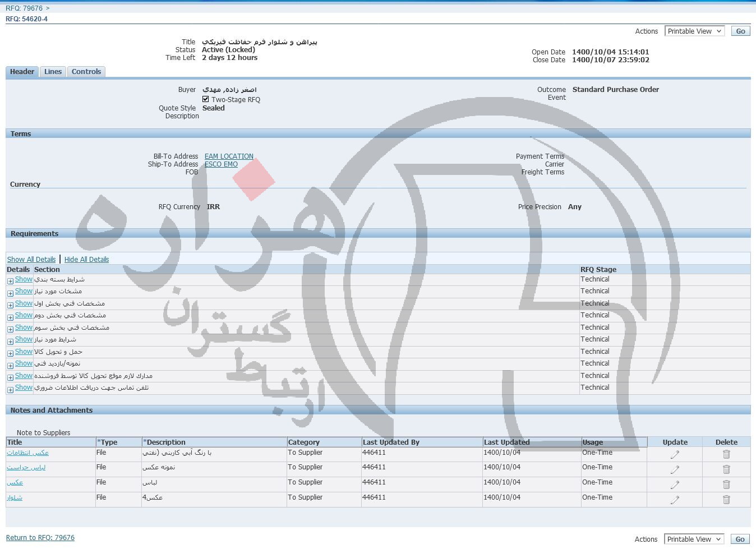Viewport: 756px width, 549px height.
Task: Click the update pencil for شلوار attachment
Action: coord(675,500)
